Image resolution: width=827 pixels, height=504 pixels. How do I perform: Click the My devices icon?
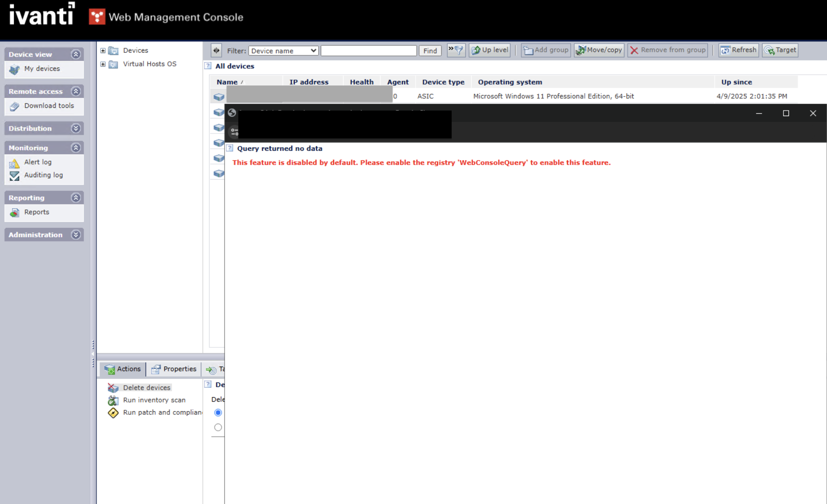pos(14,69)
